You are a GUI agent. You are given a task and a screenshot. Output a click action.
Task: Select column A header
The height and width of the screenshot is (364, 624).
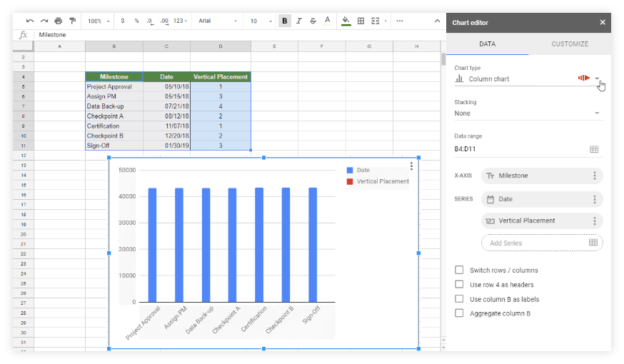(x=60, y=46)
